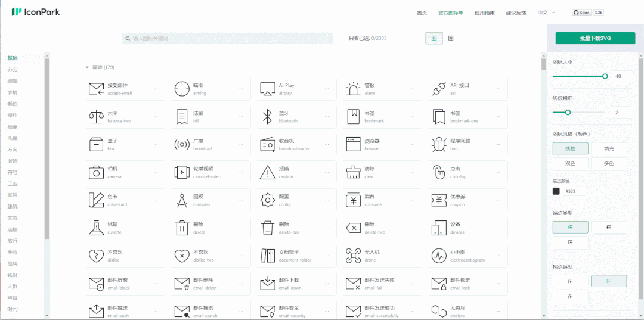The height and width of the screenshot is (320, 644).
Task: Select the dislike broken-heart icon
Action: [x=96, y=256]
